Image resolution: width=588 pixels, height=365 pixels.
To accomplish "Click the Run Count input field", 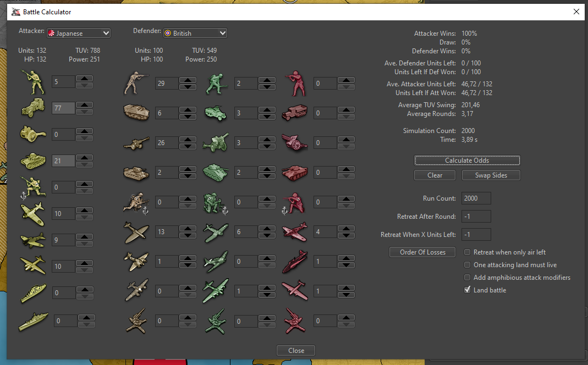I will 476,198.
